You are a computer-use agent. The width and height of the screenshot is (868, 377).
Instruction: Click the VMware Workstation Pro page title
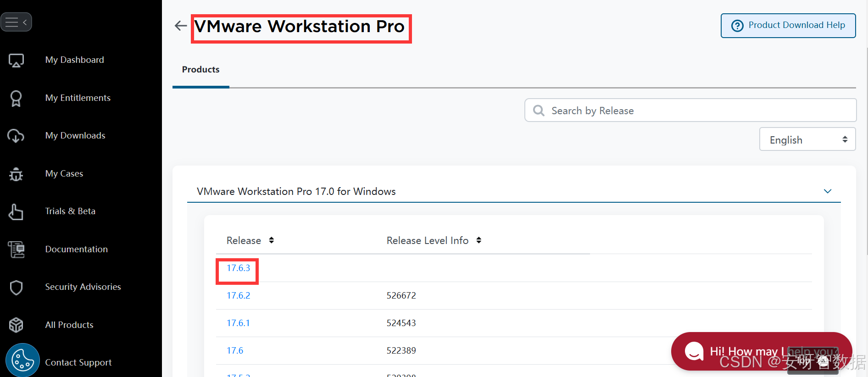click(300, 27)
